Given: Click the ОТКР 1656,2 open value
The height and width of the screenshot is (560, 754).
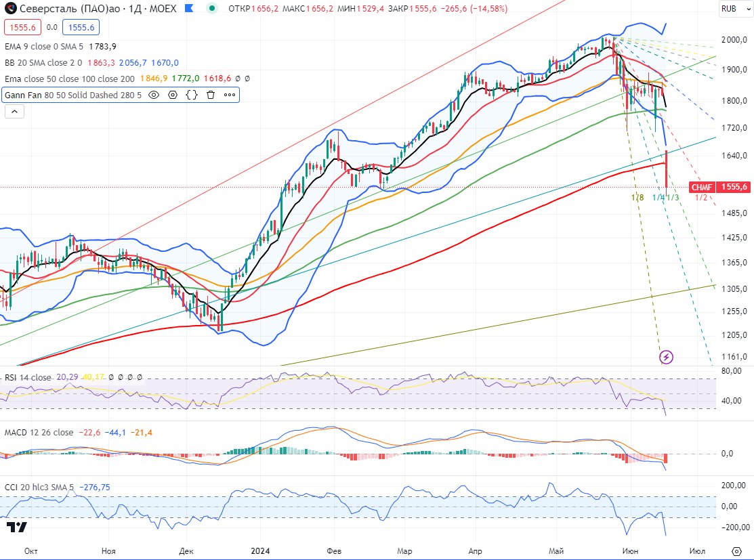Looking at the screenshot, I should coord(253,9).
